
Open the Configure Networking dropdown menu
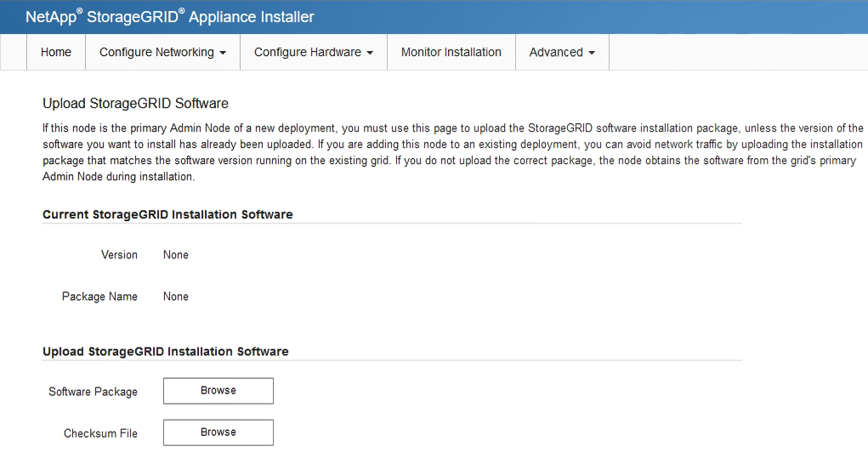pyautogui.click(x=162, y=52)
